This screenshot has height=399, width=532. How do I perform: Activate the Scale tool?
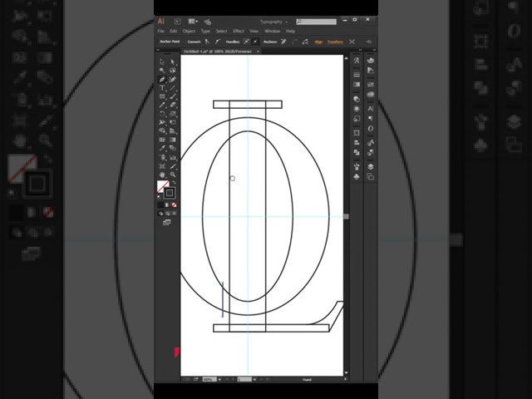click(x=173, y=114)
